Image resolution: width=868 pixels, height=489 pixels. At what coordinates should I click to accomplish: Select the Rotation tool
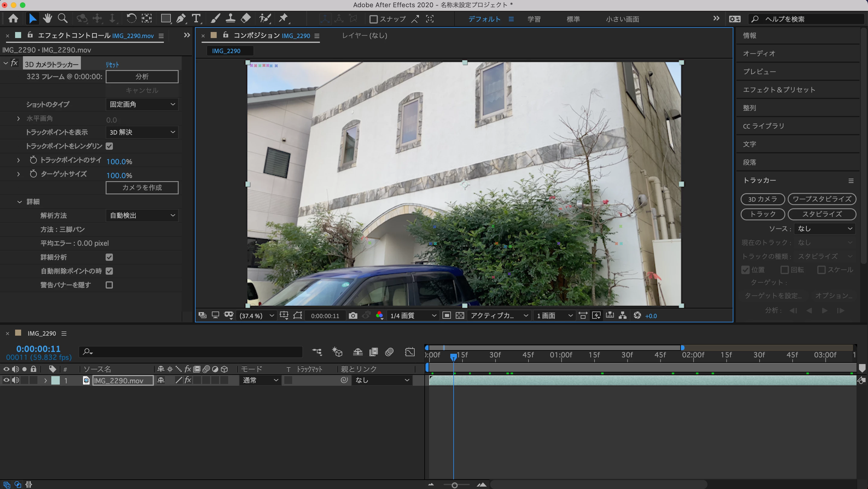point(131,18)
